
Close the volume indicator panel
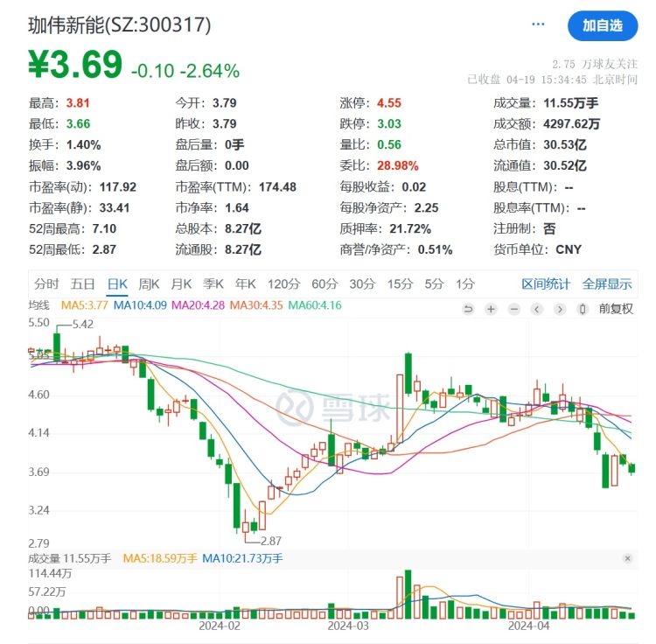tap(627, 558)
